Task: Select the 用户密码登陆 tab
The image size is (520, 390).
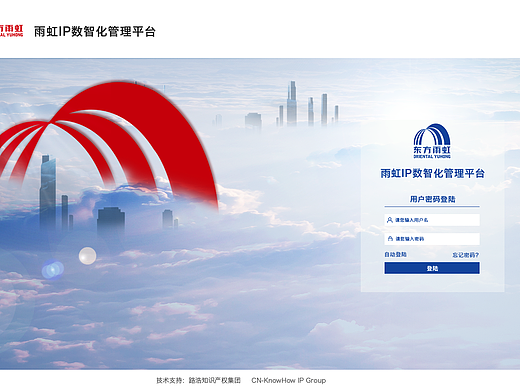Action: tap(432, 199)
